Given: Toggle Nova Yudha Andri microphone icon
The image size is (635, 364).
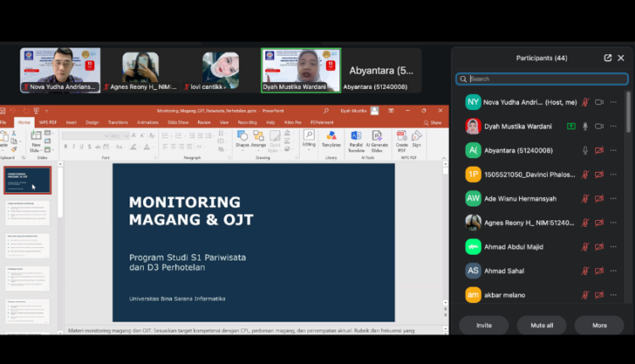Looking at the screenshot, I should click(x=585, y=102).
